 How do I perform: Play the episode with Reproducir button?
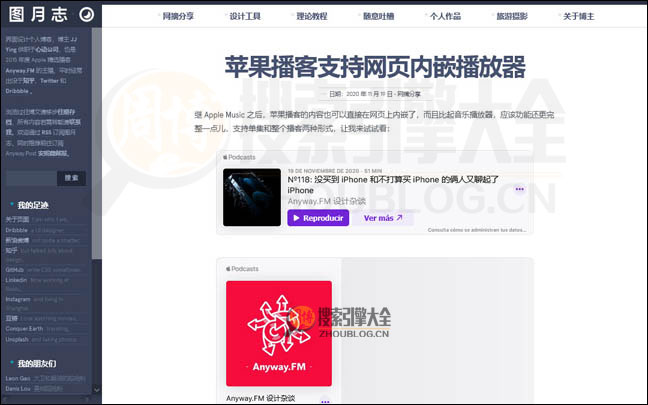coord(318,218)
